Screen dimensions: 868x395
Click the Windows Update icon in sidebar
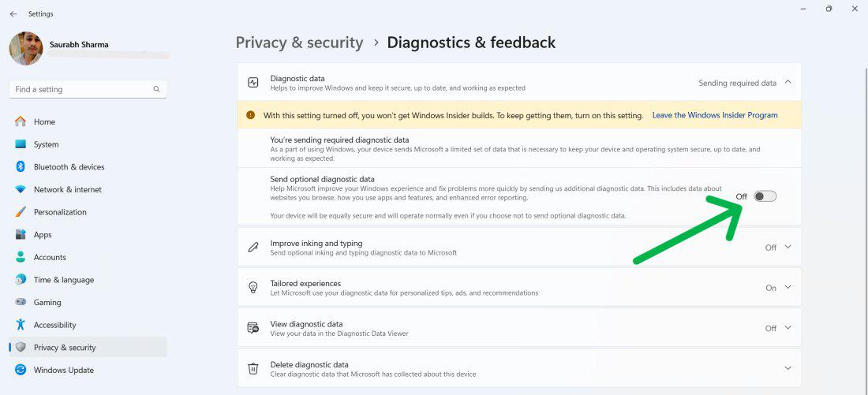pyautogui.click(x=21, y=370)
